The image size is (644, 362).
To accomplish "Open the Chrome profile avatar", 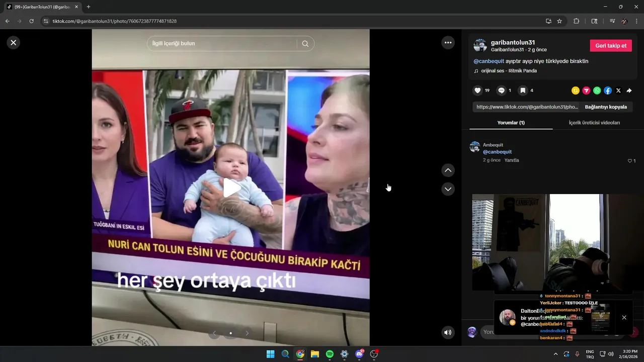I will [624, 21].
